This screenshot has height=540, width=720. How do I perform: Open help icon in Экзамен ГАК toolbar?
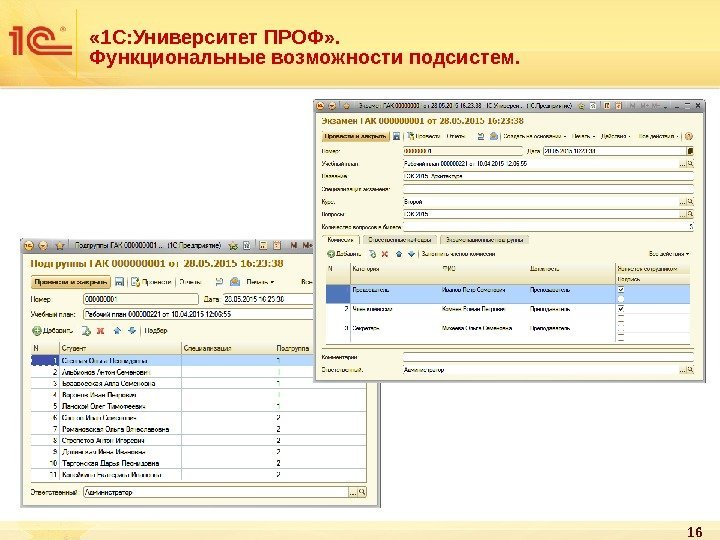point(688,136)
